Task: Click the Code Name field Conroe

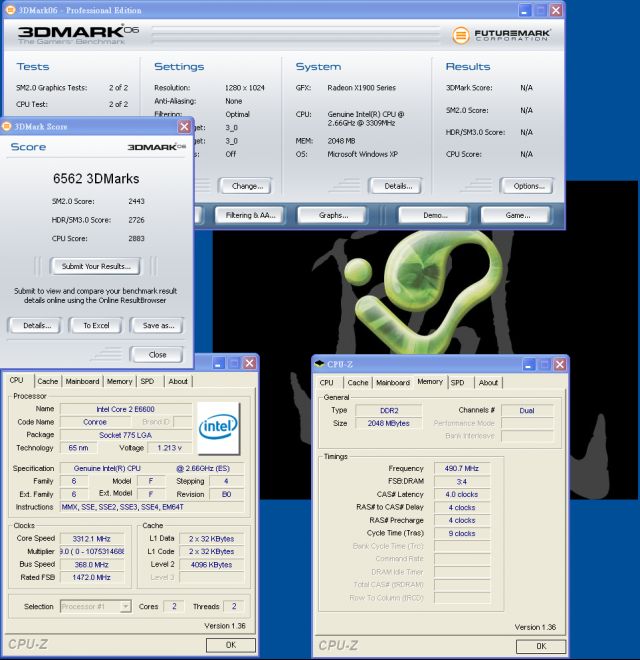Action: tap(95, 422)
